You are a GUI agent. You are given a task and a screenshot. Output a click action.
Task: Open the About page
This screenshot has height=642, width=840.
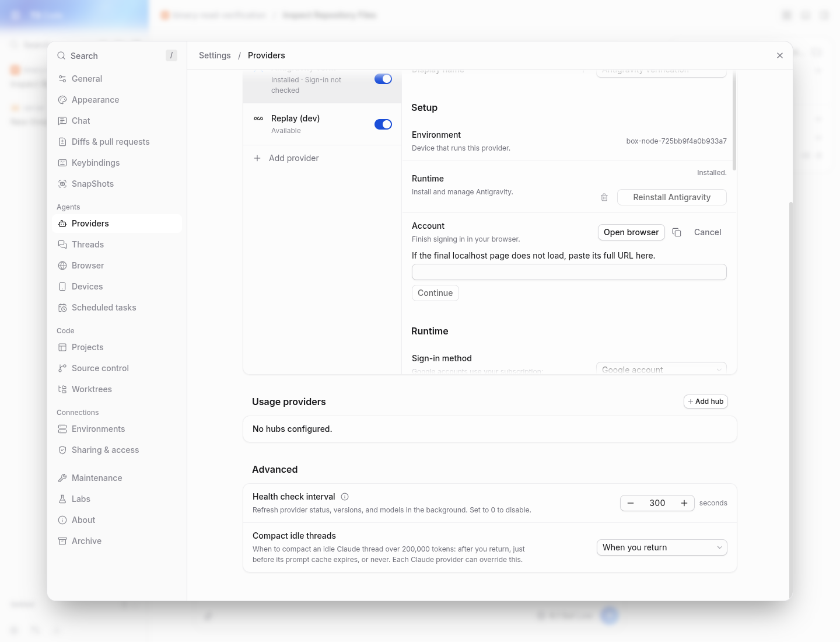117,520
